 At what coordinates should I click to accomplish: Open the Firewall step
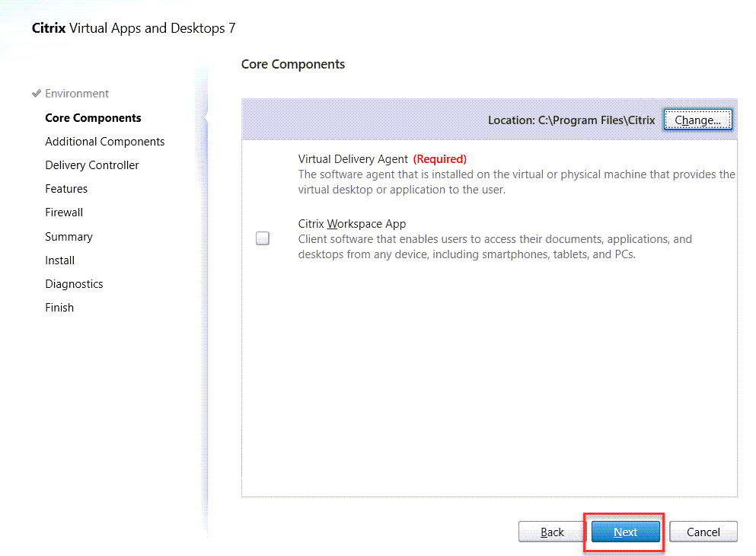coord(64,212)
